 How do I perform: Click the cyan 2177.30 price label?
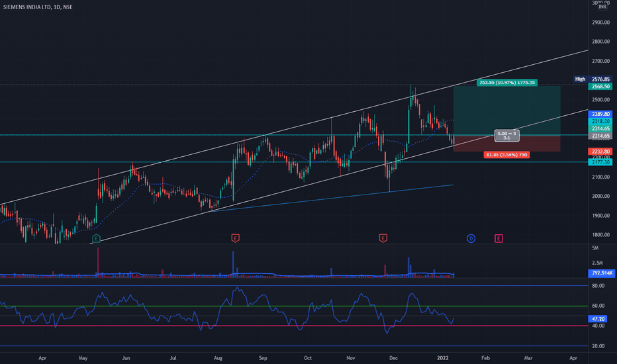tap(600, 162)
